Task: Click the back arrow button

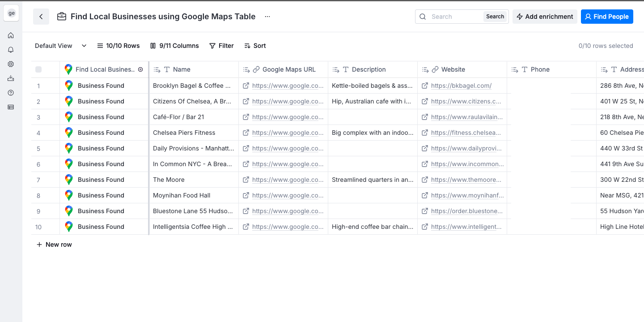Action: (x=41, y=17)
